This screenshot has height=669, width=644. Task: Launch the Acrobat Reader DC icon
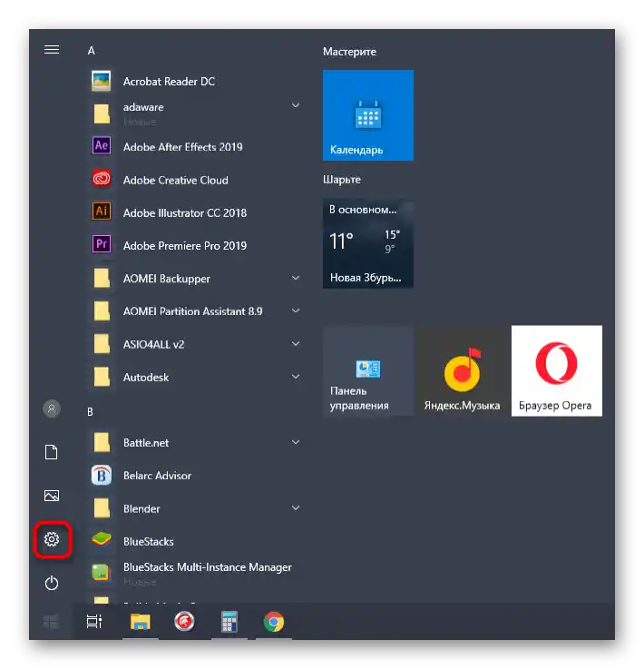coord(102,81)
